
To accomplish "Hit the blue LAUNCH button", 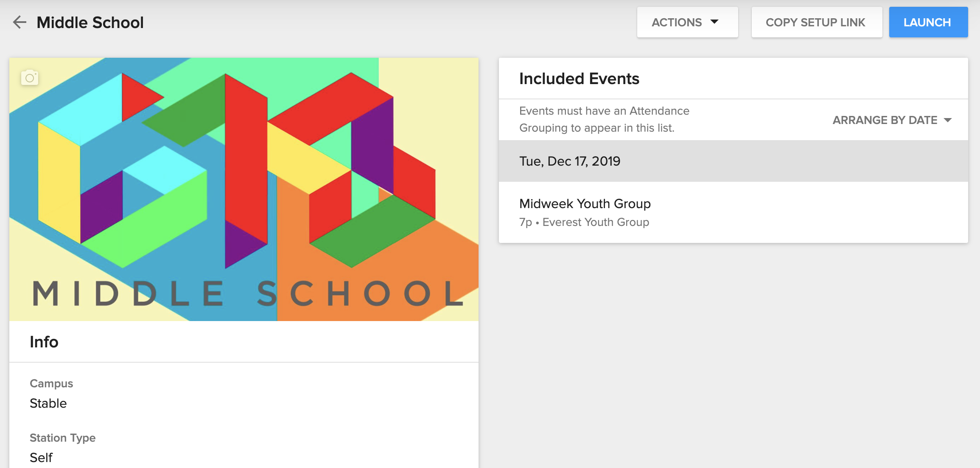I will coord(928,22).
